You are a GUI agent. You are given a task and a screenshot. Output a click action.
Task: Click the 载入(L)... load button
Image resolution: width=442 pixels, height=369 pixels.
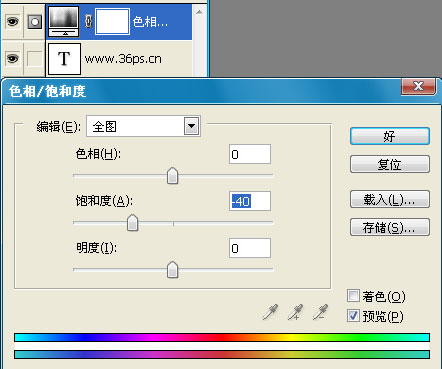pos(390,199)
